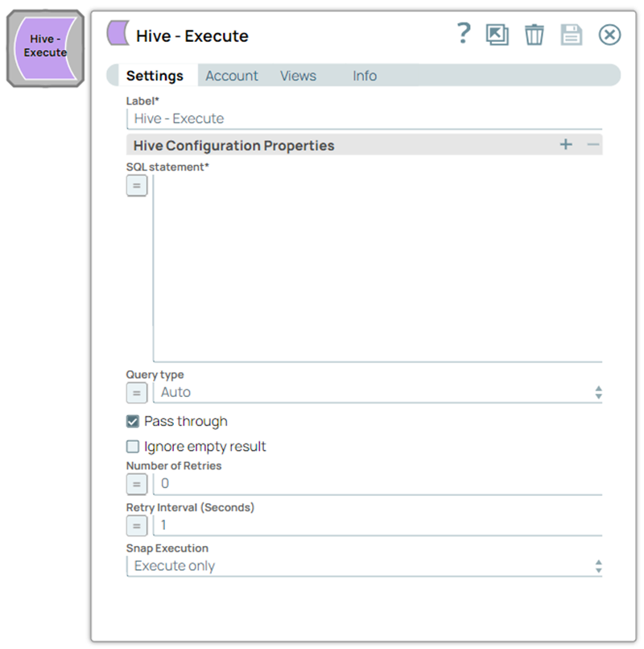Click the save floppy disk icon

(572, 35)
